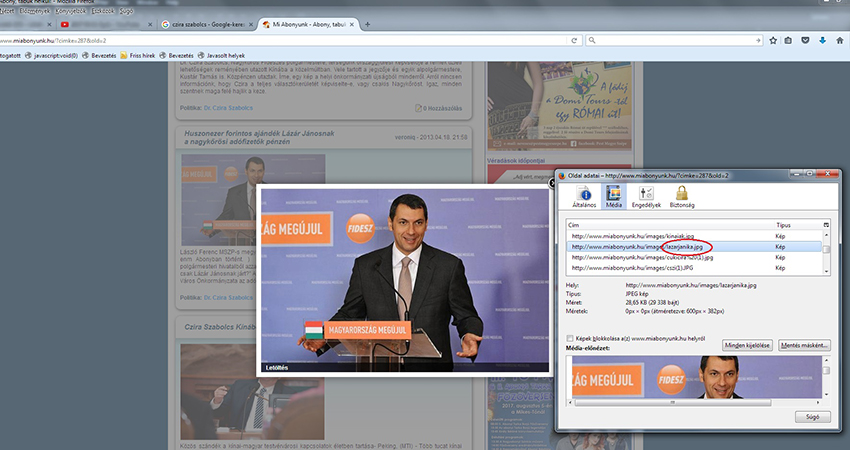The image size is (850, 450).
Task: Switch to the czira szabolcs Google tab
Action: click(x=208, y=24)
